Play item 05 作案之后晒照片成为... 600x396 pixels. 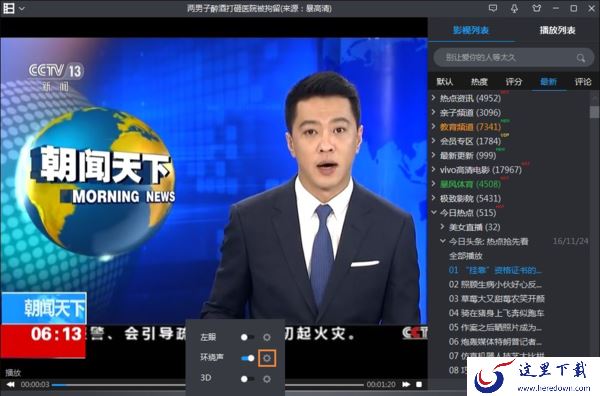(495, 328)
